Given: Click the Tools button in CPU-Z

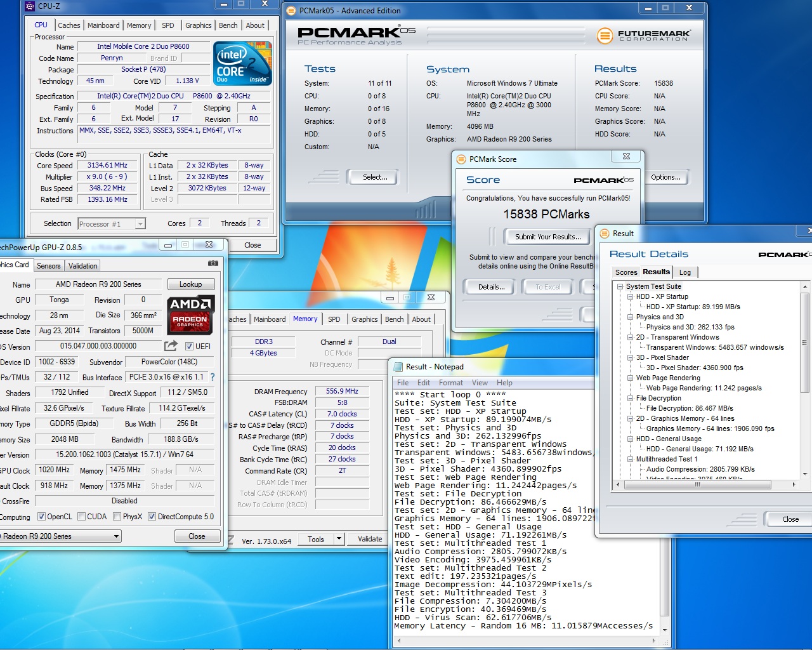Looking at the screenshot, I should point(316,539).
